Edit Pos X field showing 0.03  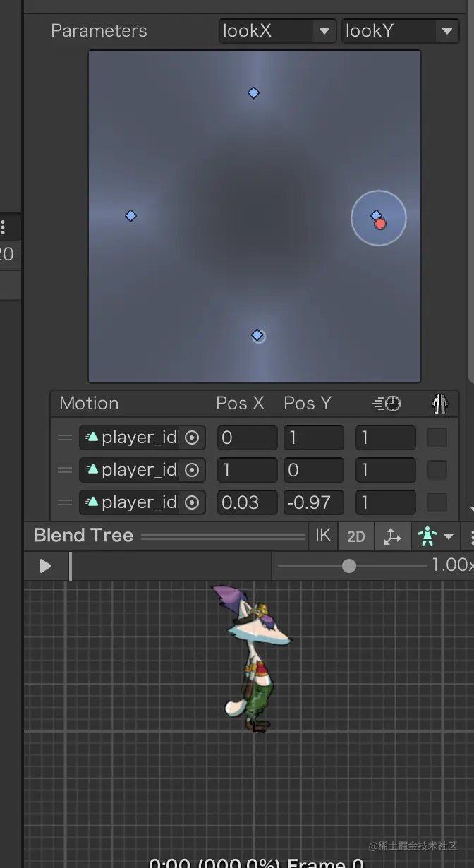(x=247, y=502)
